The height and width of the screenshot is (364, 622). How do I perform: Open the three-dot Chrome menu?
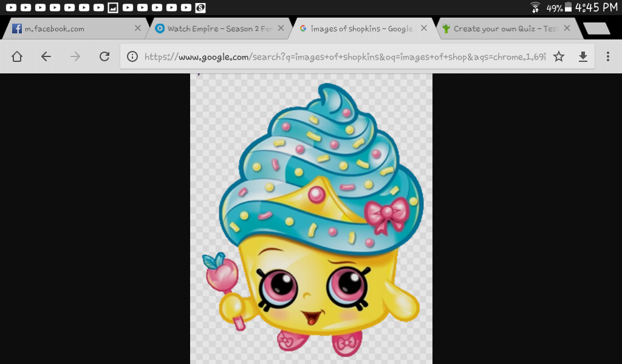tap(607, 56)
